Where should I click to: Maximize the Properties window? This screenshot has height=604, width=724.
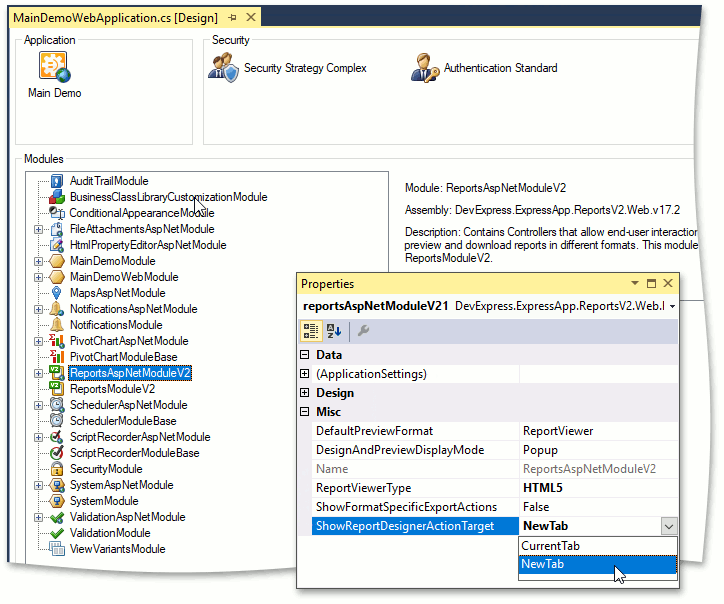(x=652, y=284)
